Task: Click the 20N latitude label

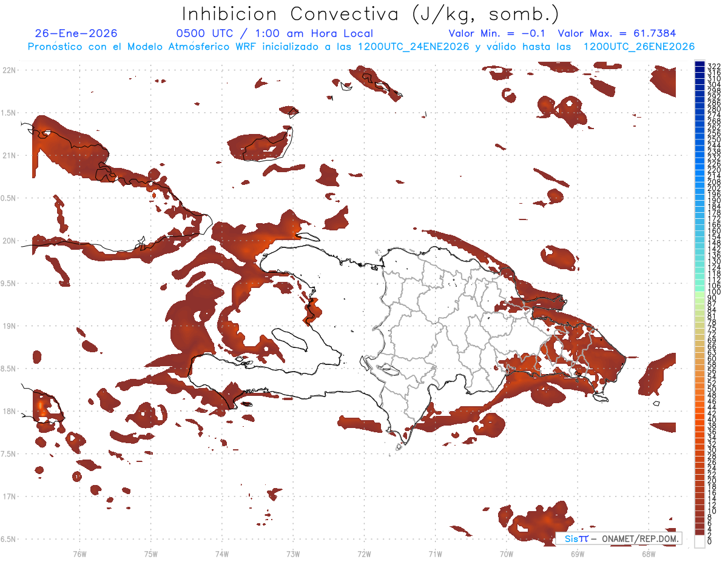Action: [9, 241]
